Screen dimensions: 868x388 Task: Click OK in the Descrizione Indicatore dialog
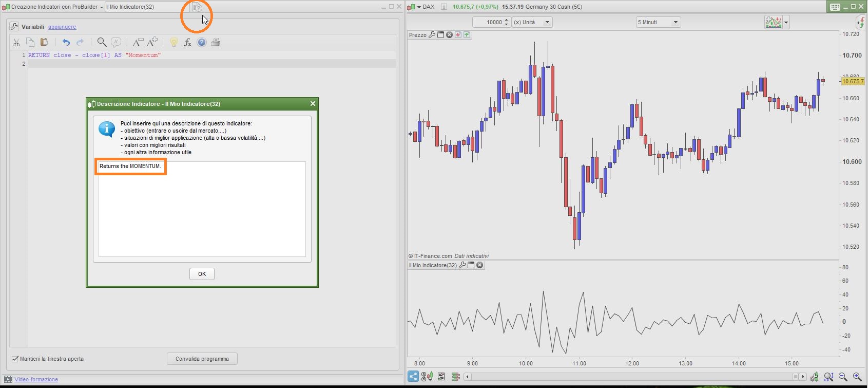tap(202, 274)
